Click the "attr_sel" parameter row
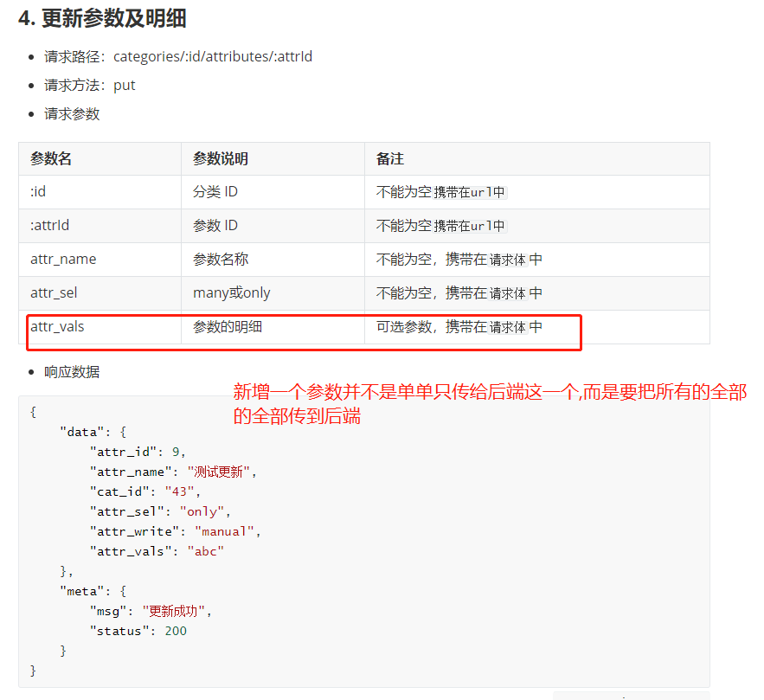This screenshot has width=764, height=700. 54,292
